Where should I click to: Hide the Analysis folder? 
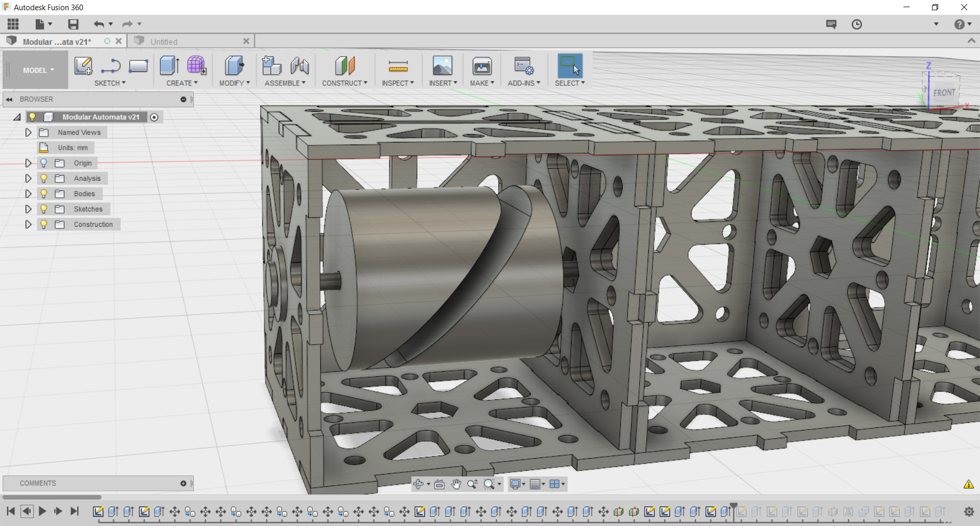(44, 178)
